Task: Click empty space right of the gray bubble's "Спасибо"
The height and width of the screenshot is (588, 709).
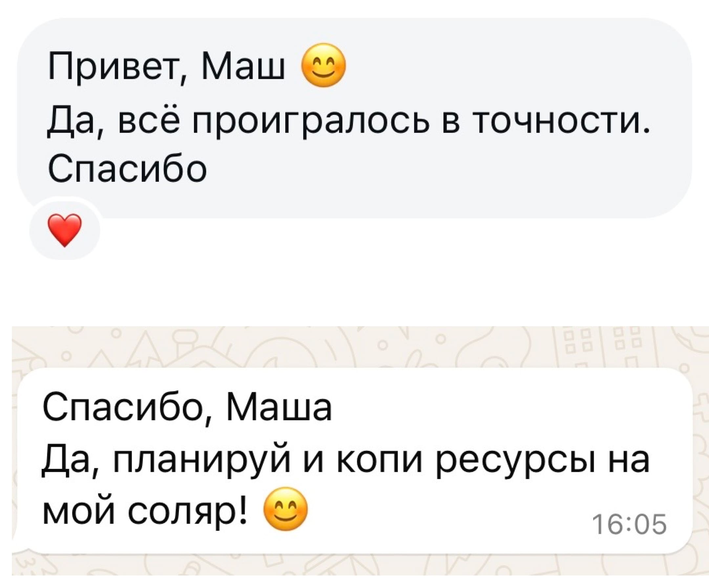Action: pyautogui.click(x=439, y=169)
